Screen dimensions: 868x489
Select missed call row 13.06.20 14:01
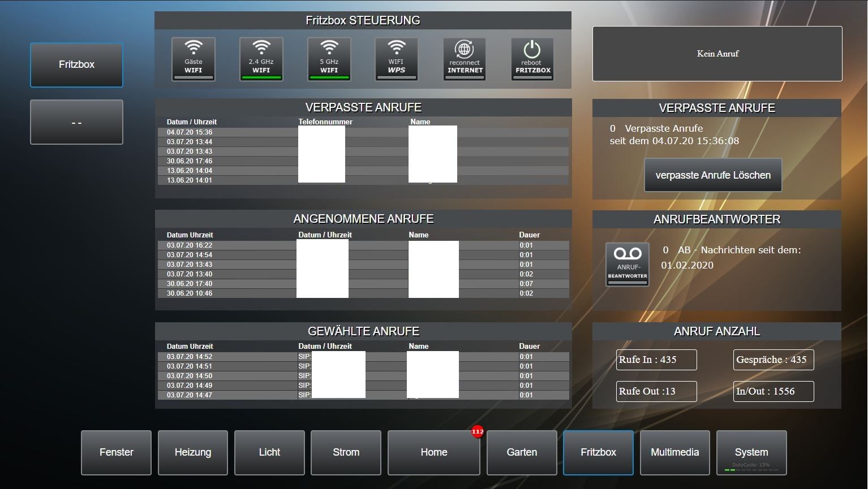point(363,180)
